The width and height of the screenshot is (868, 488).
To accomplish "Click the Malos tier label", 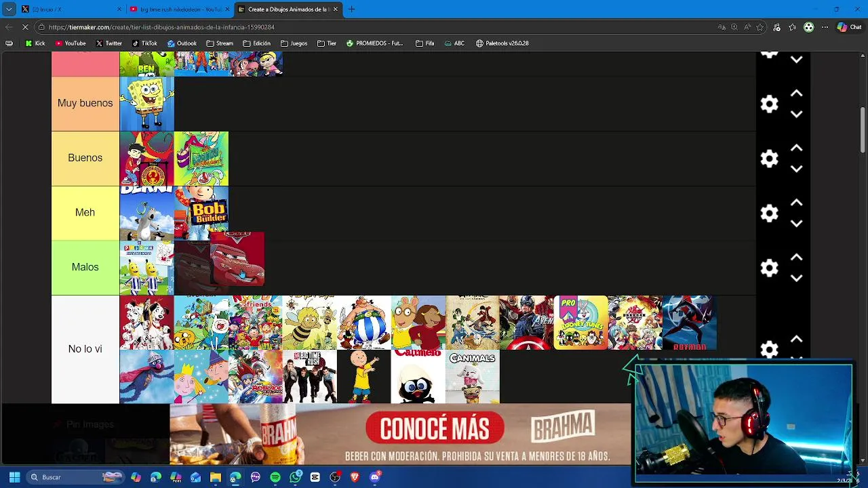I will click(85, 267).
